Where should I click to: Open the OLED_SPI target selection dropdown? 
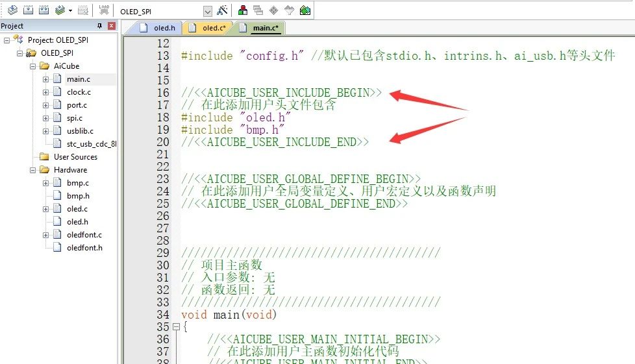207,11
